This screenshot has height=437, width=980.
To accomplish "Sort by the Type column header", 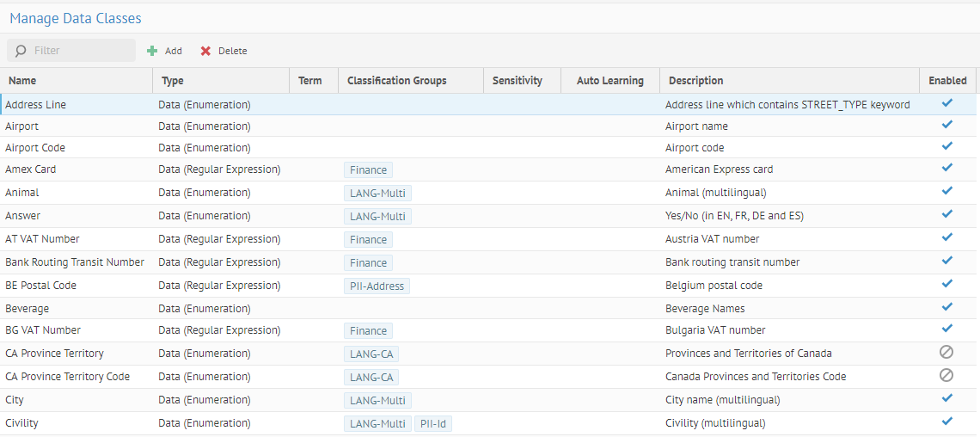I will 173,81.
